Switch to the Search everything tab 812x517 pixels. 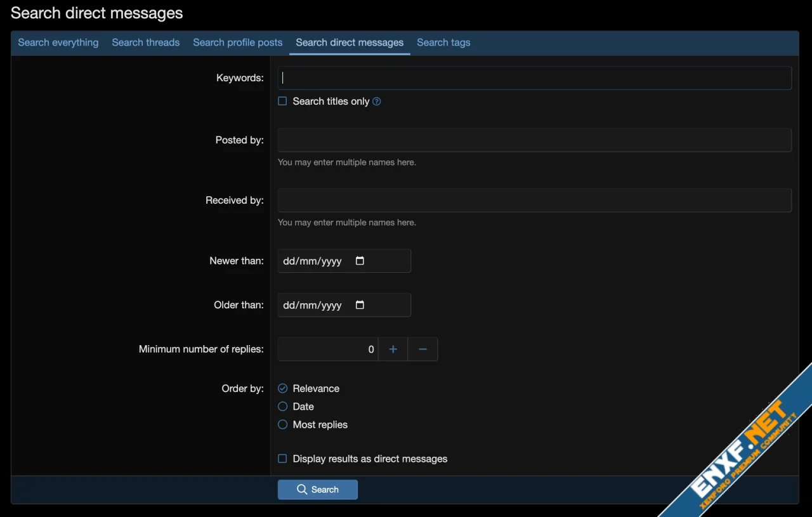58,43
